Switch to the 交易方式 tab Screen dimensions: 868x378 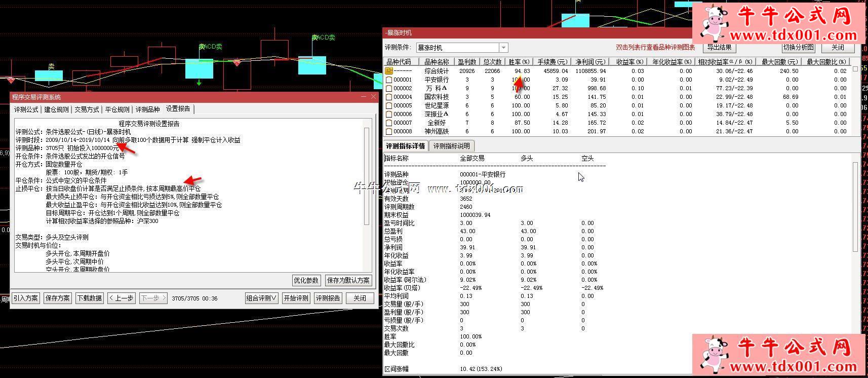pyautogui.click(x=87, y=109)
